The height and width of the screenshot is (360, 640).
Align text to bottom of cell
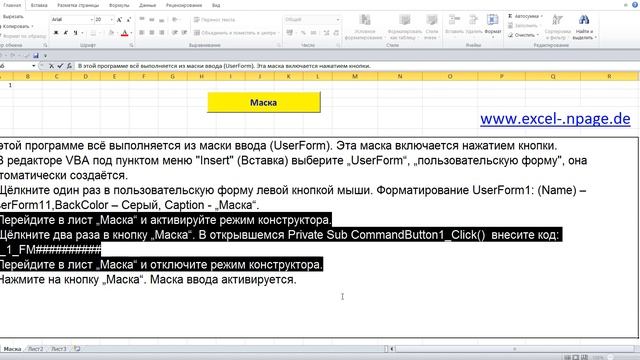coord(162,20)
